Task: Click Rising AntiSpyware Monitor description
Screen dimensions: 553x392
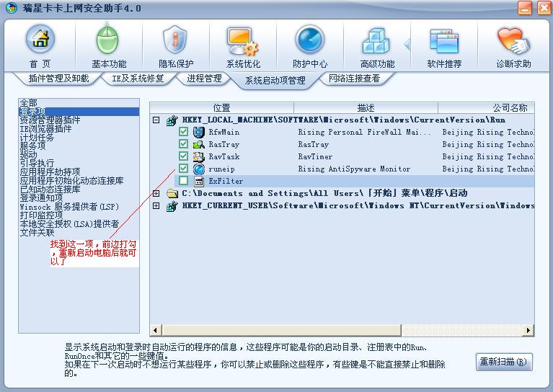Action: [x=354, y=169]
